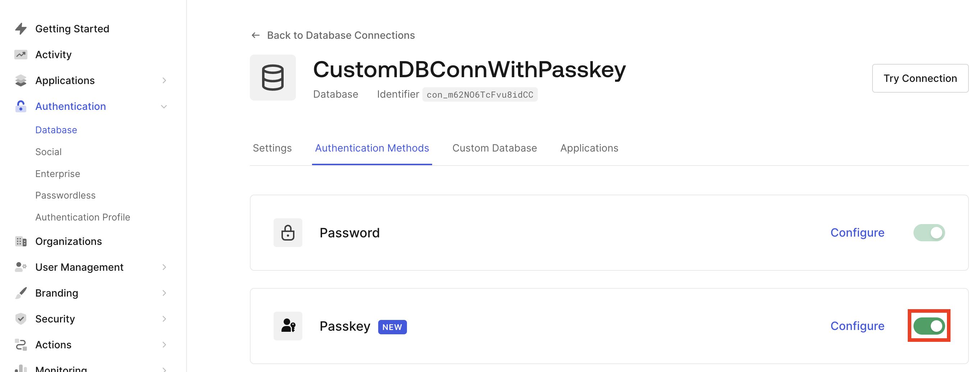Screen dimensions: 980x372
Task: Click the Getting Started lightning bolt icon
Action: pos(21,29)
